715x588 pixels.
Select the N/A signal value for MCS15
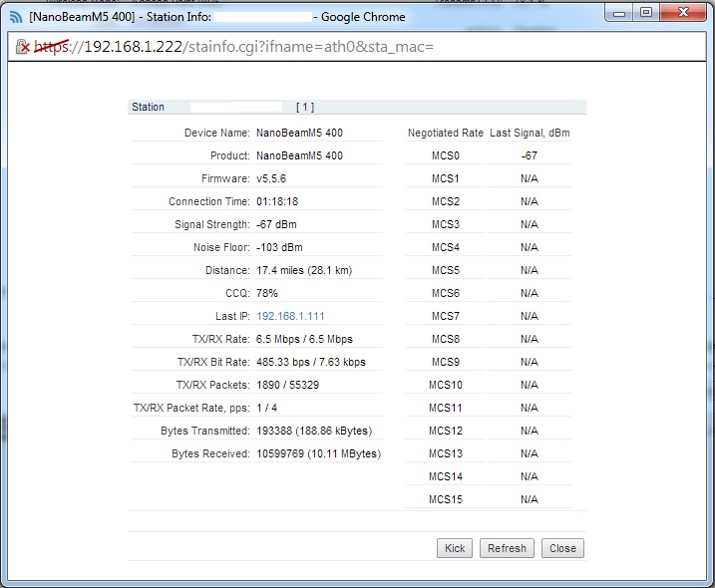[x=530, y=499]
